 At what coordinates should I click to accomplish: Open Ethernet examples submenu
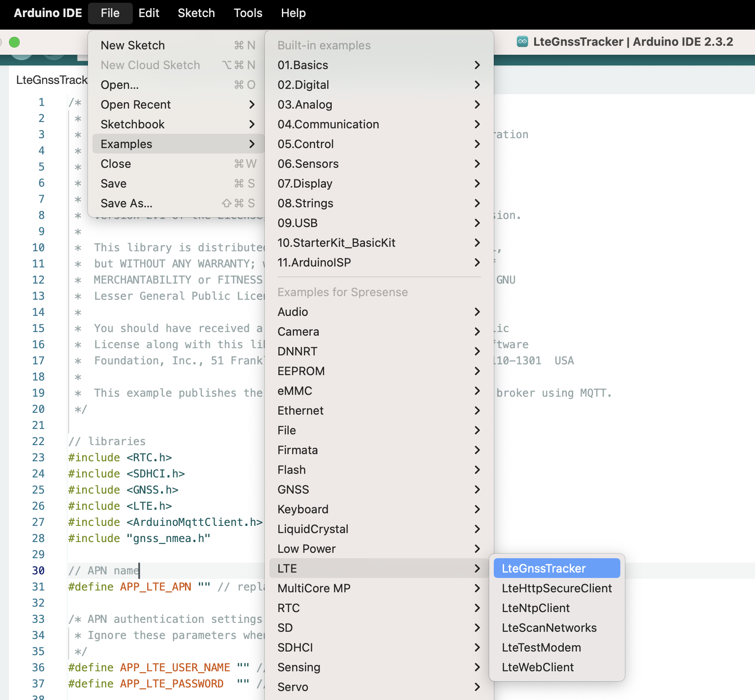[379, 411]
